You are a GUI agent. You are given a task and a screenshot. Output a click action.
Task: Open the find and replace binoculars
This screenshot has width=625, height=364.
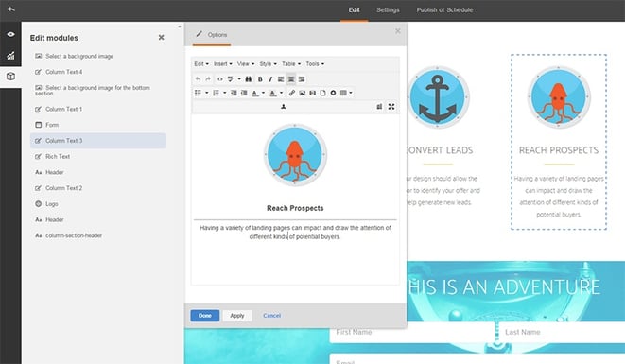(x=249, y=79)
